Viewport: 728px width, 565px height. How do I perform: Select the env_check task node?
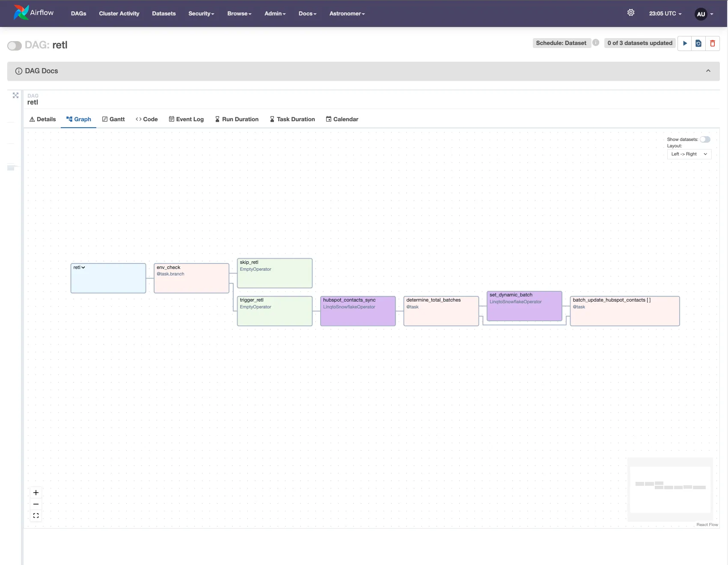coord(191,278)
